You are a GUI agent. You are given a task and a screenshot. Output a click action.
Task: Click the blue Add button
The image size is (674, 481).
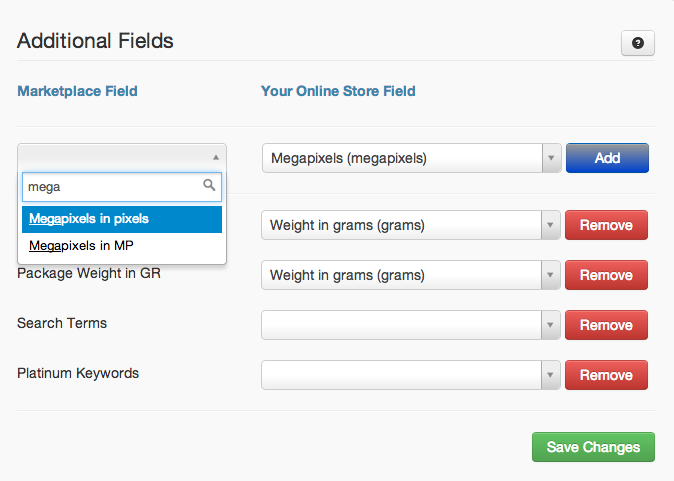click(x=607, y=158)
